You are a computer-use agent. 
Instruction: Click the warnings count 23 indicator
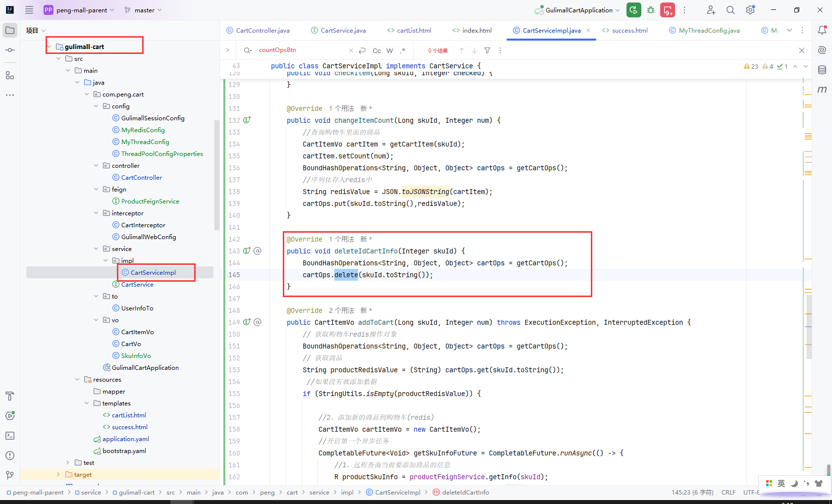click(x=751, y=66)
